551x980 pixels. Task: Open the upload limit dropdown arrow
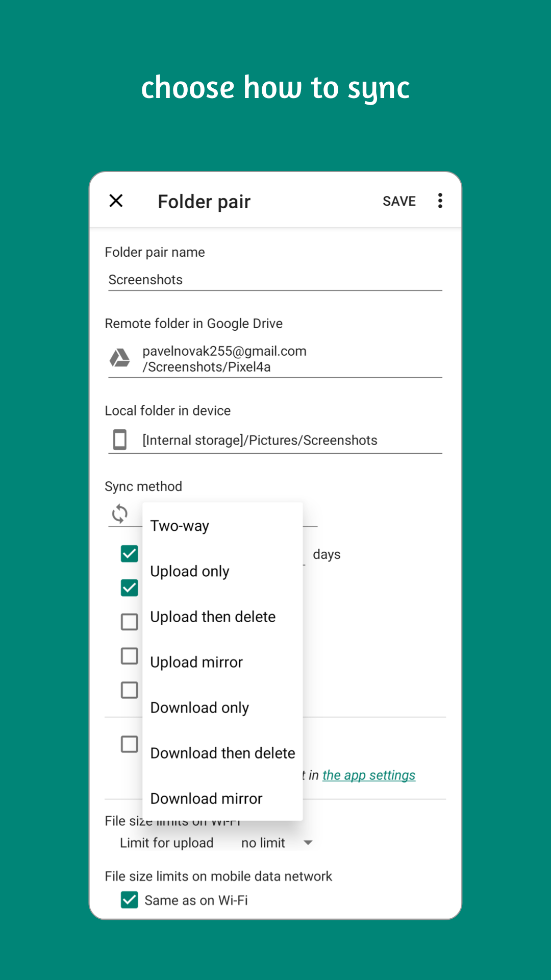(x=308, y=843)
